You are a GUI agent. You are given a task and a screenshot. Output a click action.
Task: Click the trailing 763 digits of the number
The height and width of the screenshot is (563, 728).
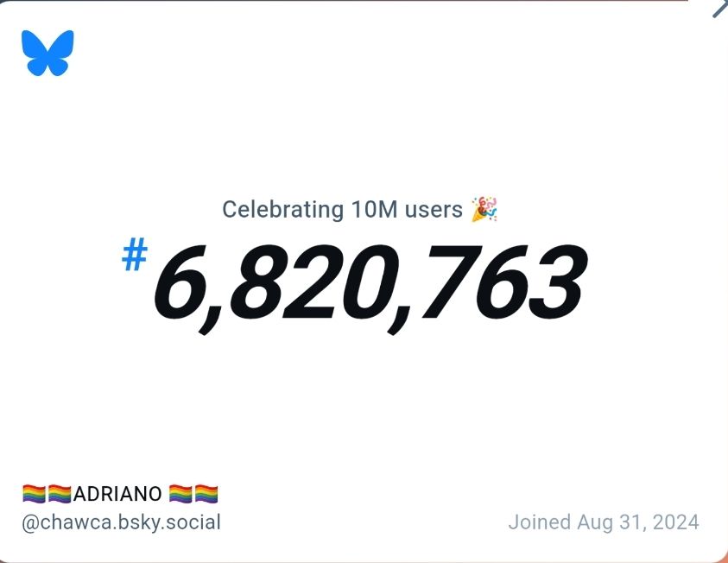503,283
